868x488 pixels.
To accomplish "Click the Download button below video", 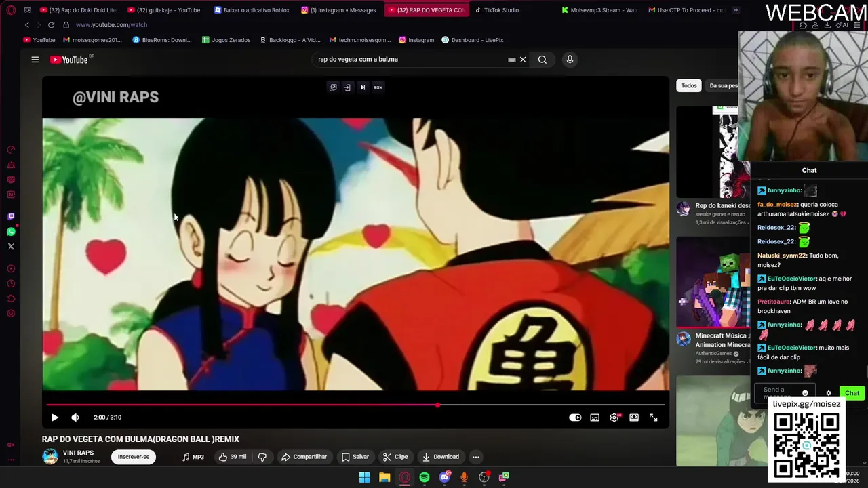I will [x=441, y=457].
